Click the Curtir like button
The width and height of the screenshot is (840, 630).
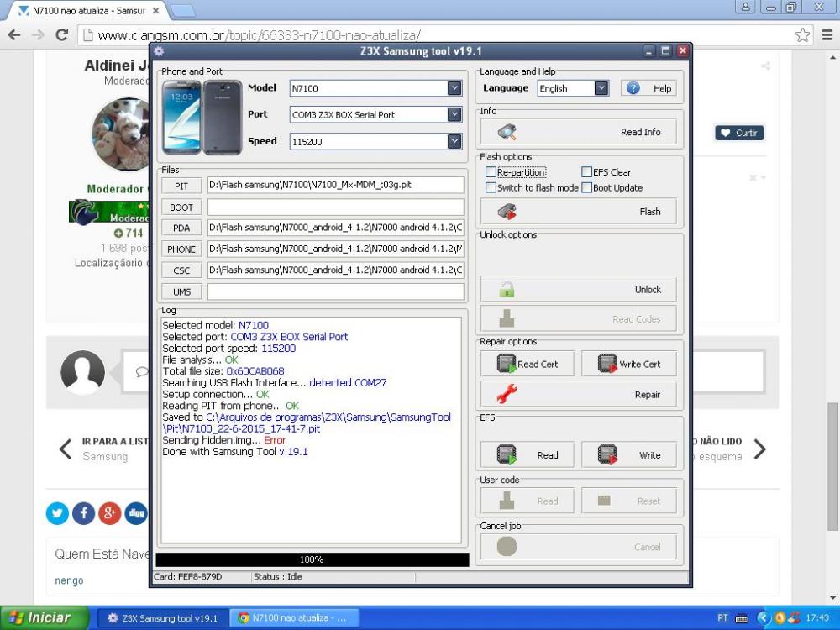tap(739, 133)
